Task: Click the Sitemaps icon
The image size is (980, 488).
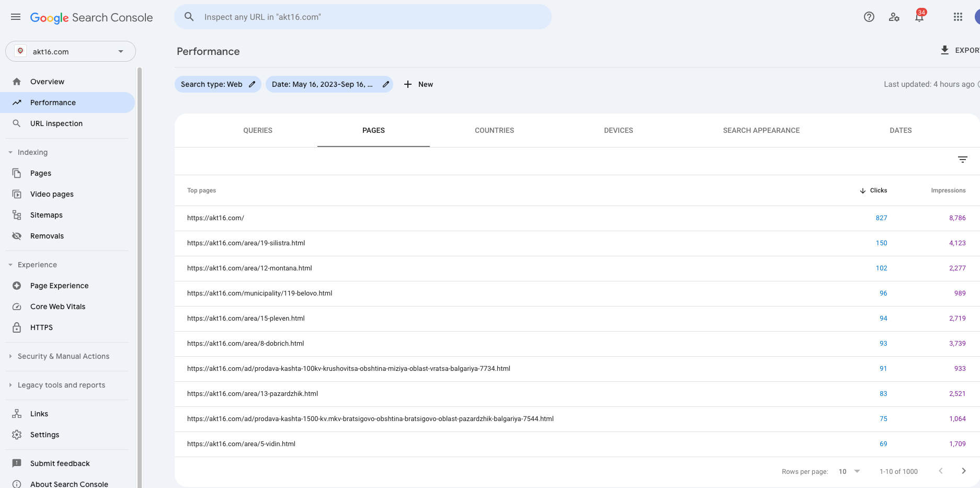Action: (17, 215)
